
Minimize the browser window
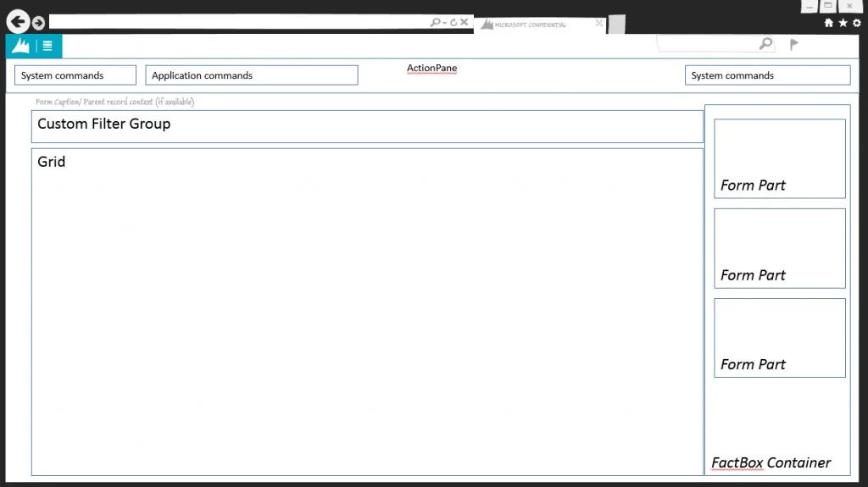point(810,6)
